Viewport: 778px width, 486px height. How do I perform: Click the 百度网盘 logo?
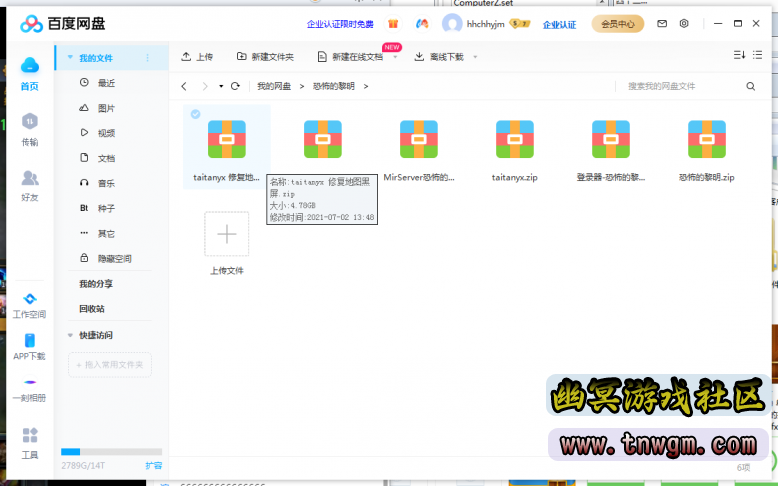63,23
